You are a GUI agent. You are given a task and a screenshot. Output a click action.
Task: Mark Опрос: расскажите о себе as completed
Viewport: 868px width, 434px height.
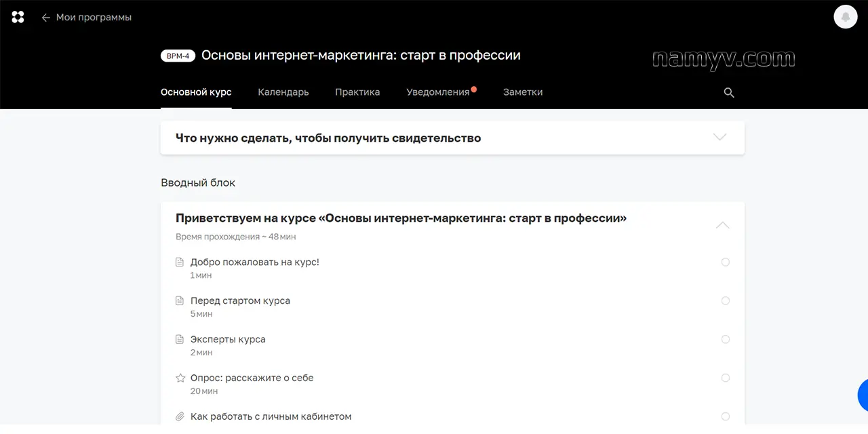tap(726, 378)
